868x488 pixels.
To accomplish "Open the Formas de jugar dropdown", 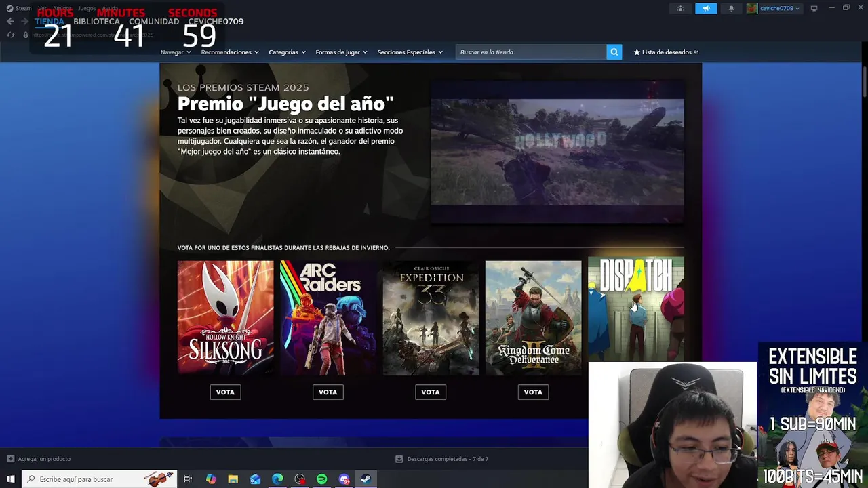I will 341,52.
